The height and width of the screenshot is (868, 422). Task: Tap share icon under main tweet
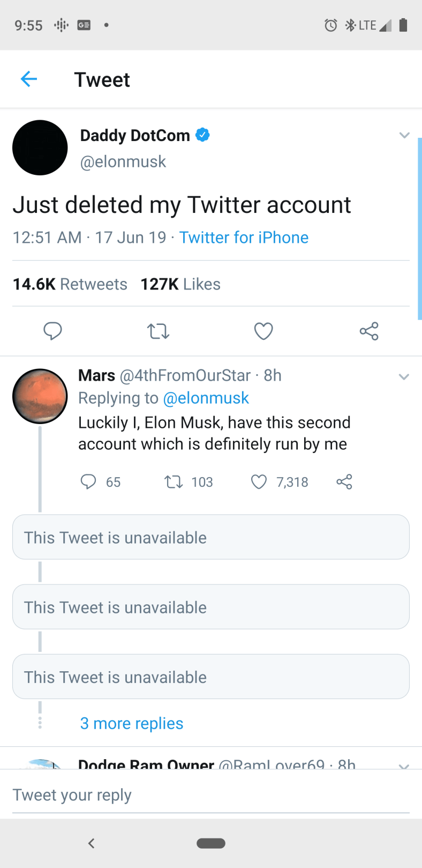click(369, 331)
